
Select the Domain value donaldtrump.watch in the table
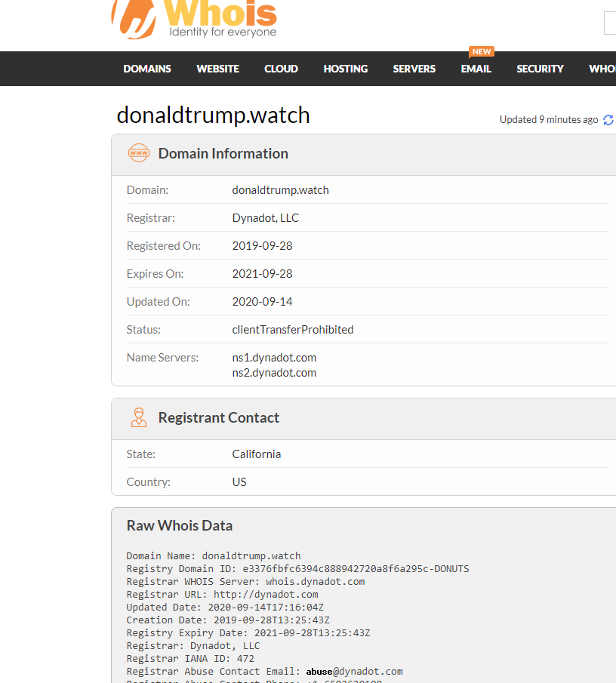pos(281,190)
